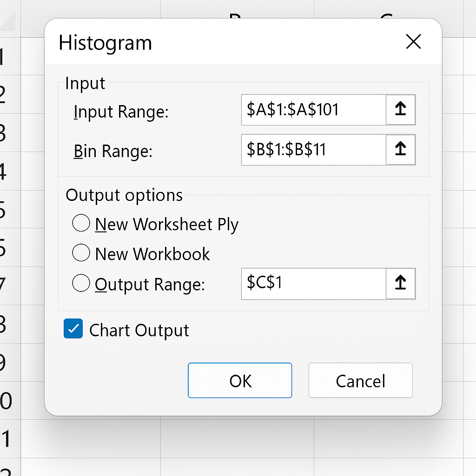The image size is (476, 476).
Task: Select the New Worksheet Ply radio option
Action: coord(81,224)
